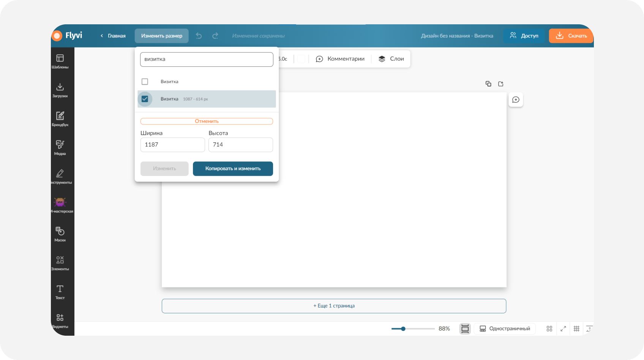644x360 pixels.
Task: Click the redo arrow in the header
Action: click(215, 36)
